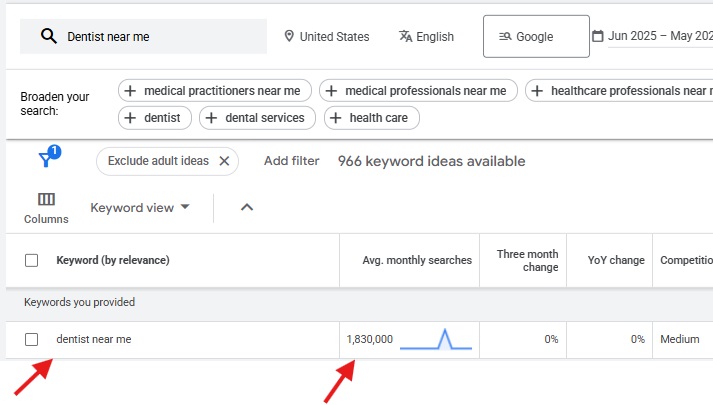Click the Add filter link

point(291,161)
